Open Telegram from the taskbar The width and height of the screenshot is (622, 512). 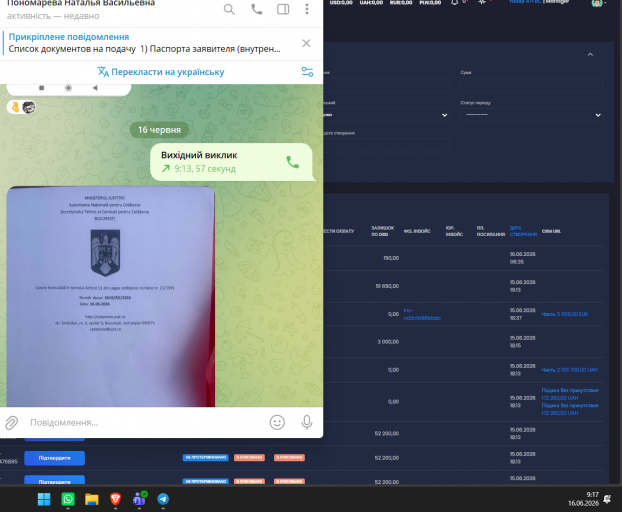(x=163, y=499)
